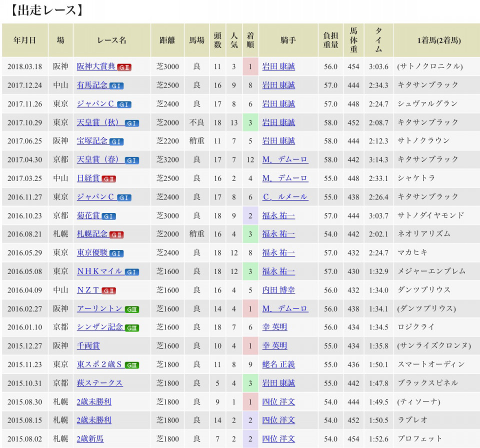Click the horse name (サトノクロニクル)
This screenshot has height=448, width=480.
click(430, 66)
